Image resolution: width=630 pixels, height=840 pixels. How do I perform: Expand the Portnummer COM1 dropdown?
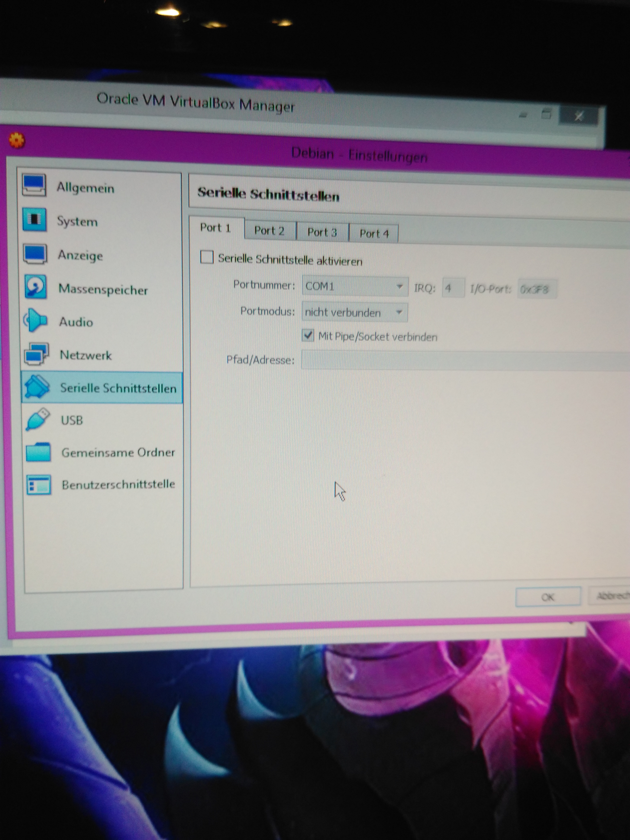coord(355,286)
